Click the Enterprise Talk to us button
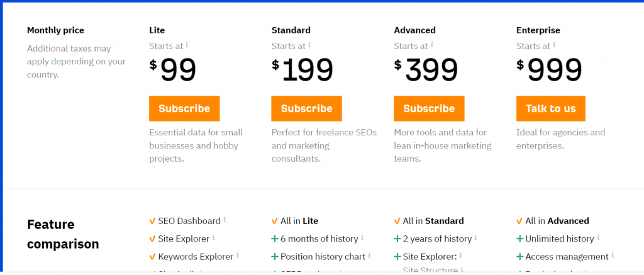The image size is (644, 275). 550,108
